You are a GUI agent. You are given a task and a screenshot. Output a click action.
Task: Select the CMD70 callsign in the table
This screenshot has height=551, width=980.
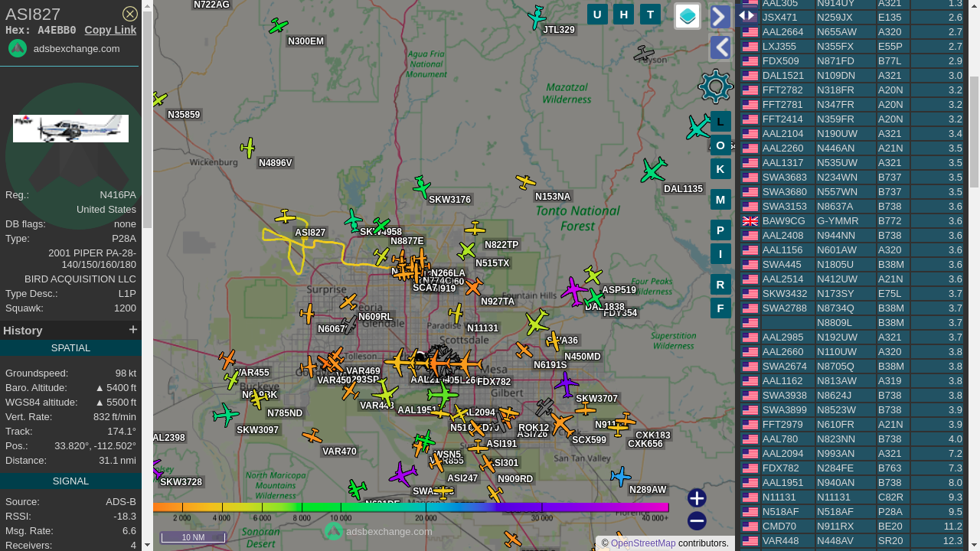coord(779,527)
